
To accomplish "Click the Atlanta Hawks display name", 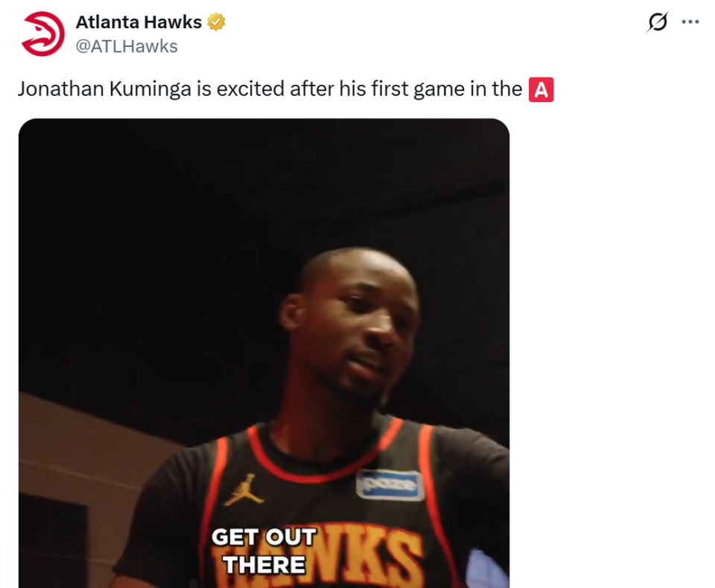I will [x=139, y=22].
